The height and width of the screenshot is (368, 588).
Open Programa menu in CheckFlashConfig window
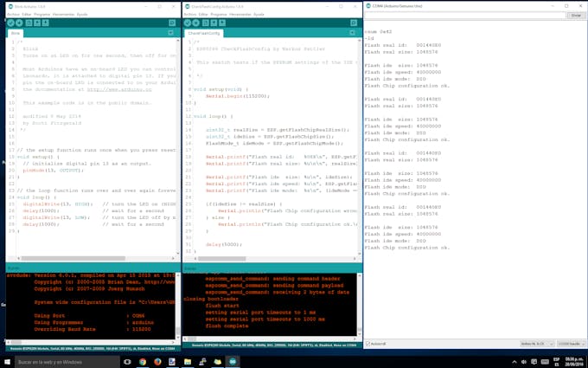(219, 14)
